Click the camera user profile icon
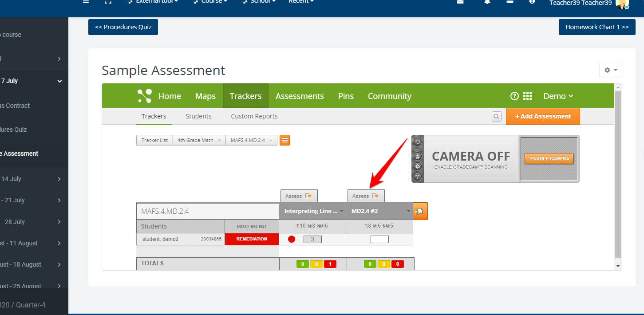 [x=418, y=156]
